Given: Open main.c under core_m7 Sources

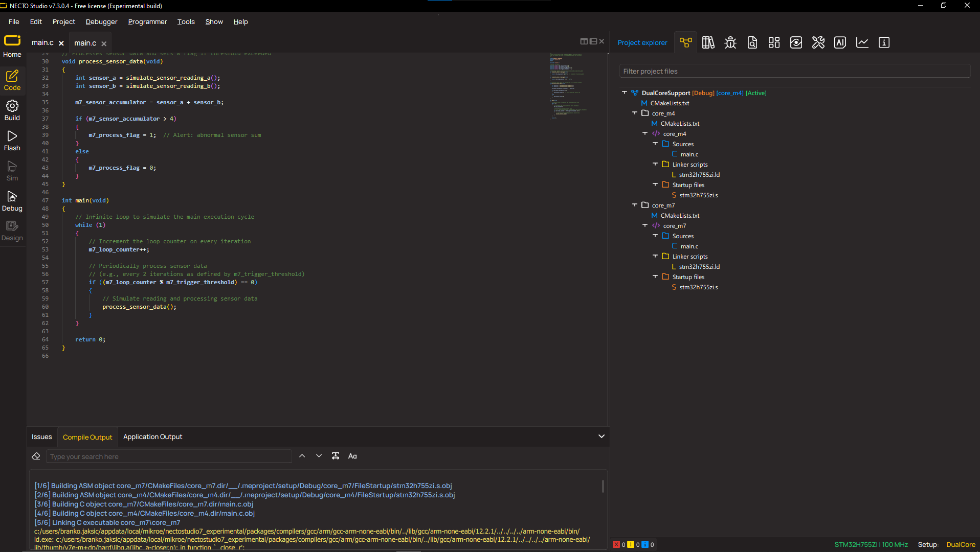Looking at the screenshot, I should (689, 246).
